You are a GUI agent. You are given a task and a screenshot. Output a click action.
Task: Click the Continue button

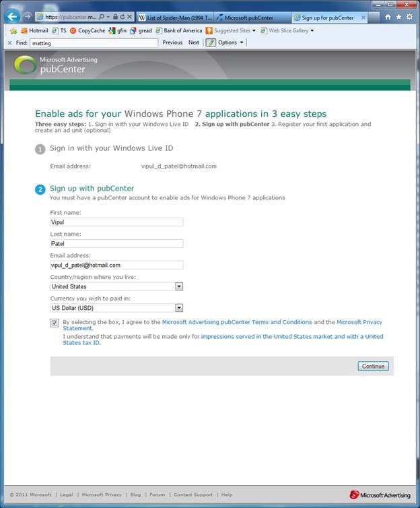(373, 366)
